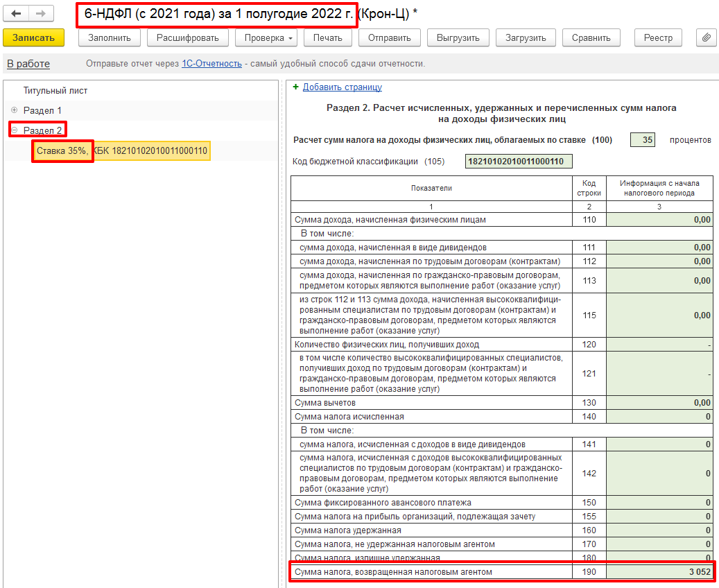The height and width of the screenshot is (588, 719).
Task: Print the report with Печать
Action: [327, 37]
